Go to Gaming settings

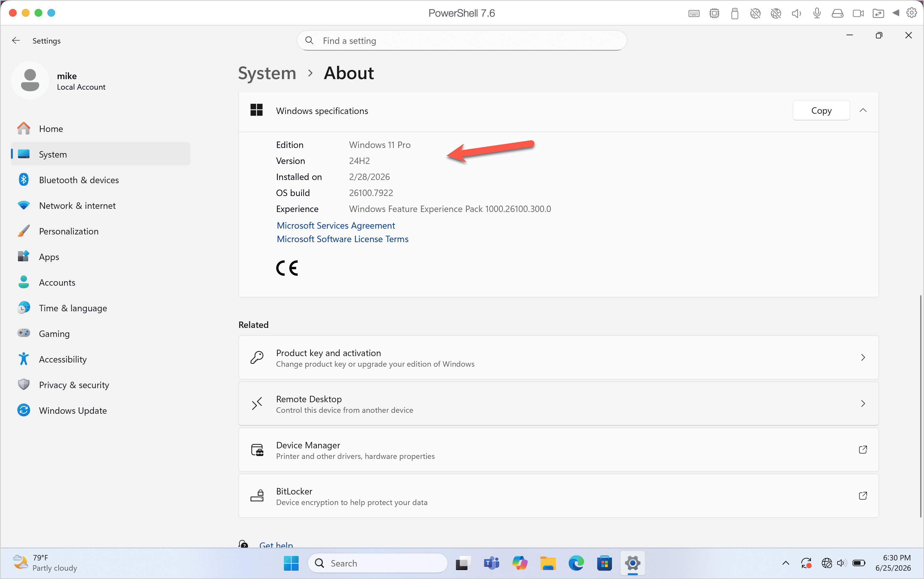[100, 334]
